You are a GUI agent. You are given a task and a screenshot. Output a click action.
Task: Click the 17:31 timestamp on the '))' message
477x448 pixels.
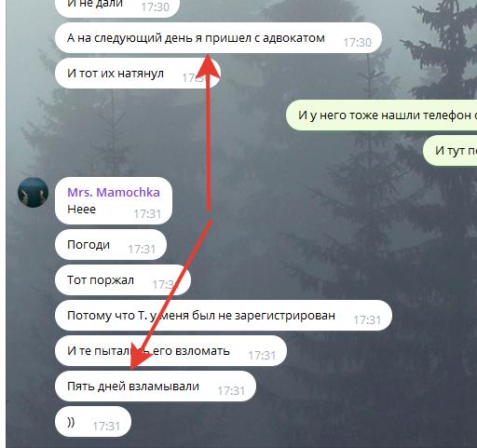(106, 427)
